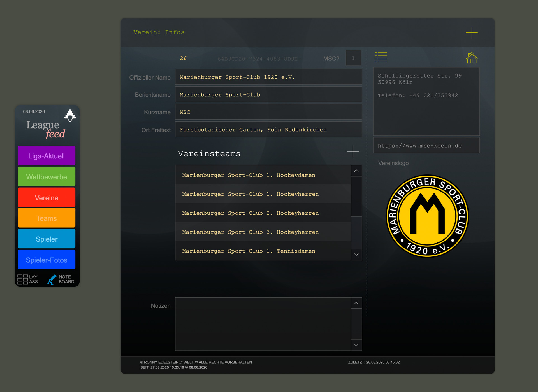Switch to the Wettbewerbe section
538x392 pixels.
coord(47,177)
